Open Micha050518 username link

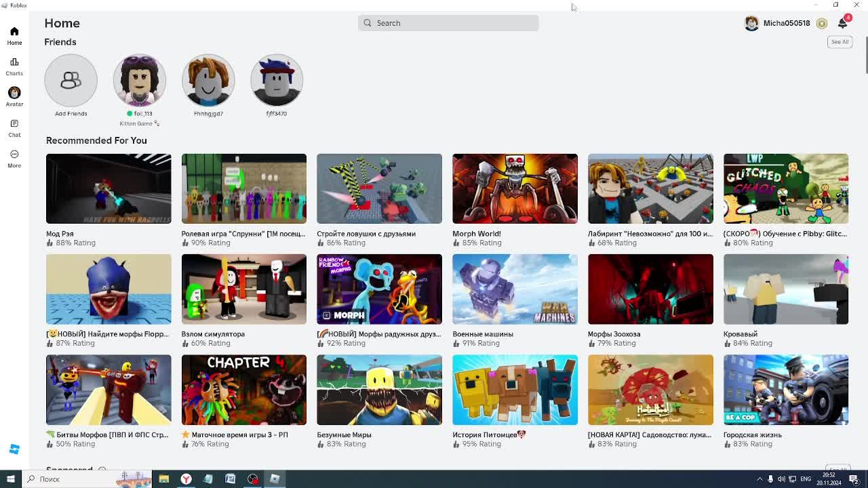coord(787,23)
